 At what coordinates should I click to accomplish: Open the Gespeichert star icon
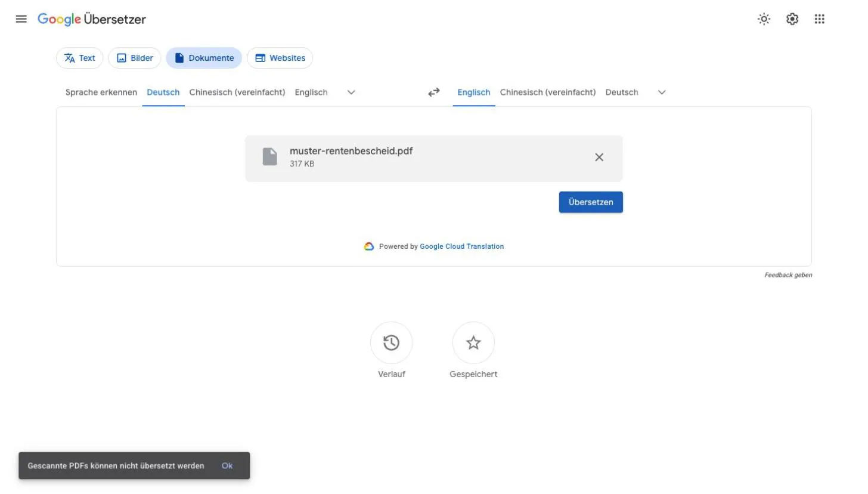coord(473,343)
